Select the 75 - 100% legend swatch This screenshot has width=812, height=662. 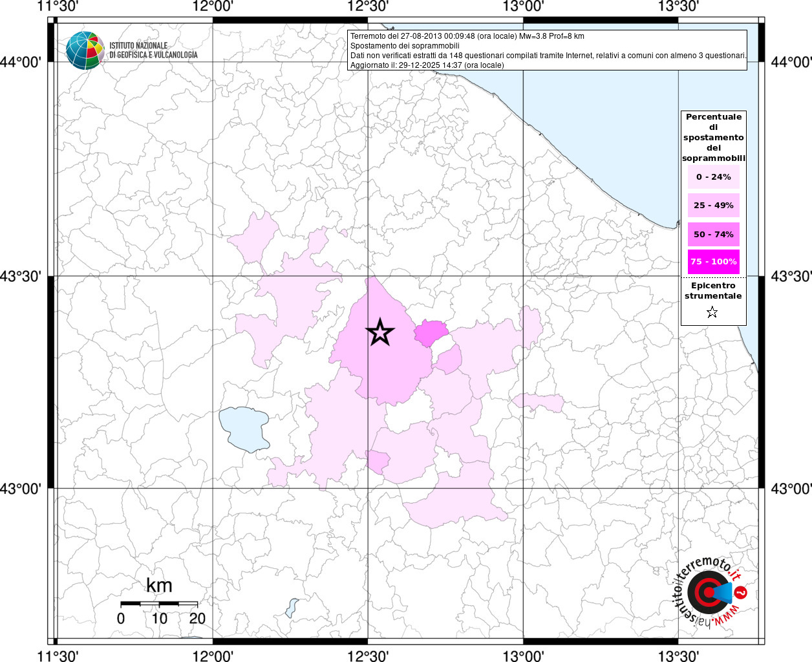click(714, 262)
